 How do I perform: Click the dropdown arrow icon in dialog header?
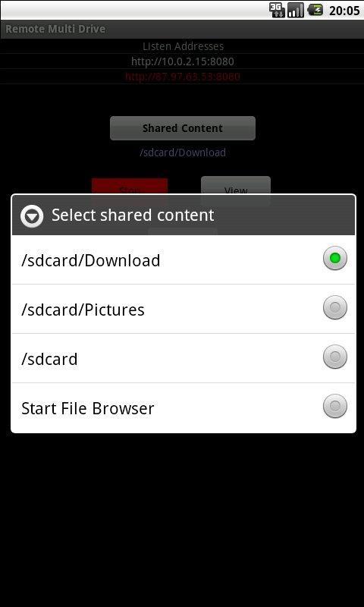point(32,215)
